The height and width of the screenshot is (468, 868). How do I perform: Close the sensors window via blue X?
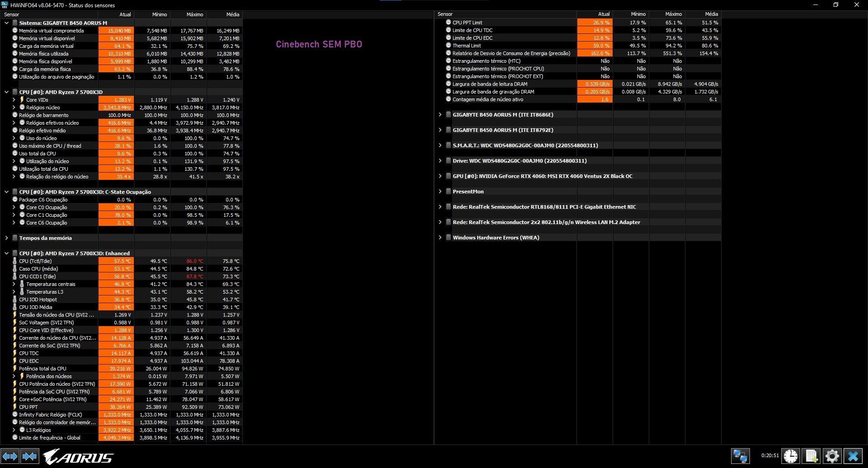coord(853,456)
